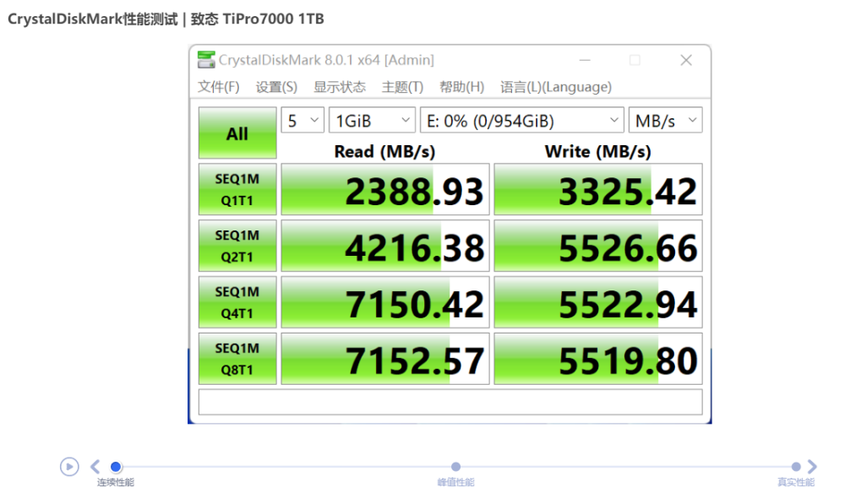Run all benchmarks with All button
The height and width of the screenshot is (504, 845).
237,133
